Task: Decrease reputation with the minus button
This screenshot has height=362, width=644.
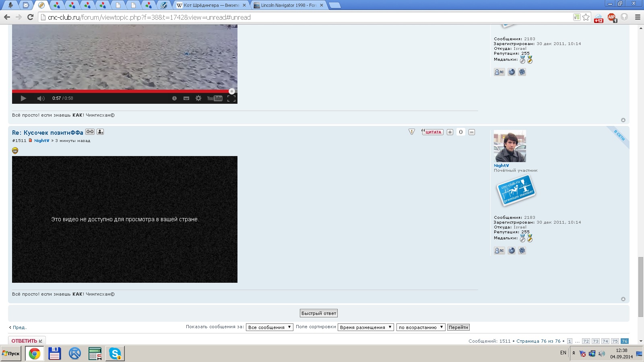Action: point(472,132)
